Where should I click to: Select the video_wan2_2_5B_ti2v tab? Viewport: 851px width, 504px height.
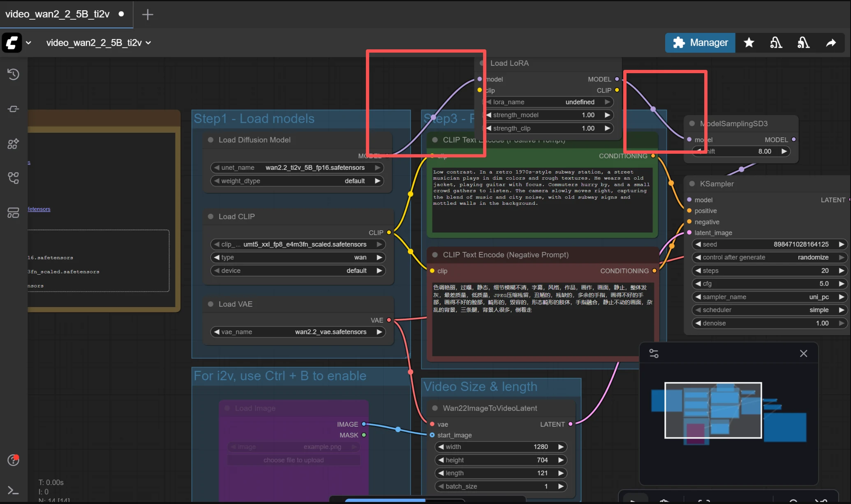pos(58,14)
